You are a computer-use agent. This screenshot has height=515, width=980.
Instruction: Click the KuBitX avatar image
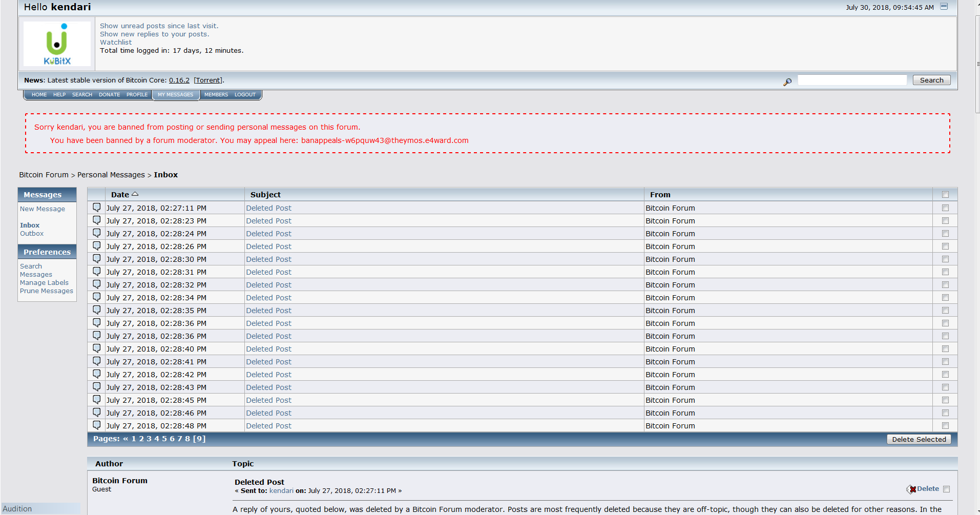pos(57,44)
